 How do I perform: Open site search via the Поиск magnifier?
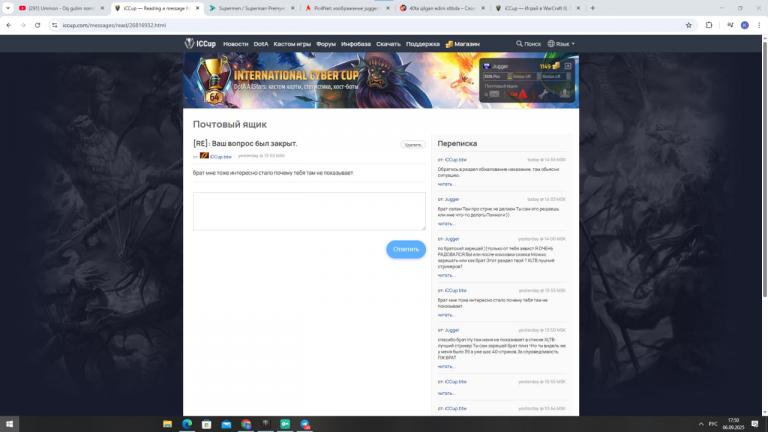point(528,44)
